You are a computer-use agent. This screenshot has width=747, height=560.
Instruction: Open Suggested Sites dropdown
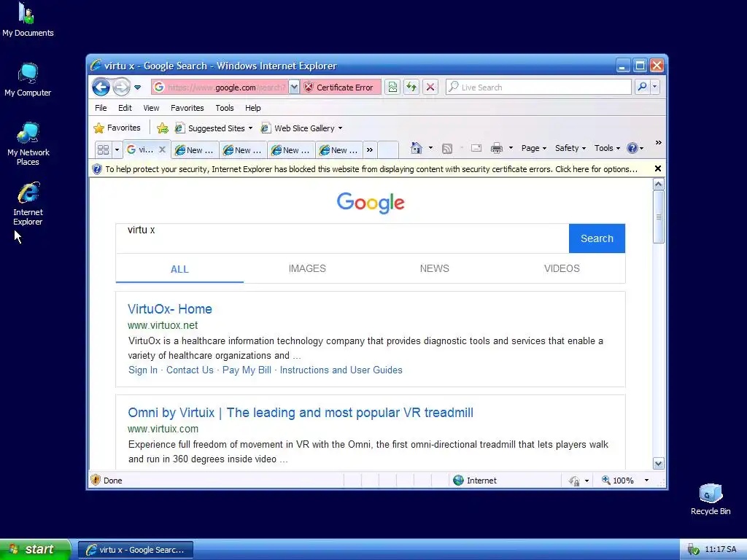214,128
